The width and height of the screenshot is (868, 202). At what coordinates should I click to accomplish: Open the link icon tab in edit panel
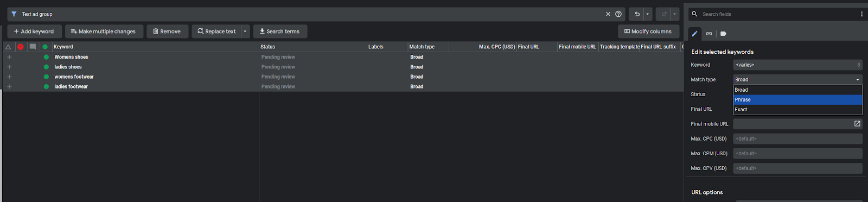[x=709, y=34]
